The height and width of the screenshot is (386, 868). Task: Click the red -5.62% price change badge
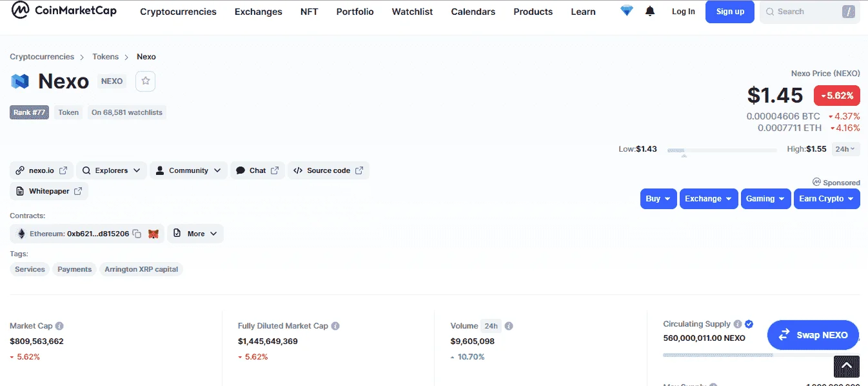pos(837,96)
